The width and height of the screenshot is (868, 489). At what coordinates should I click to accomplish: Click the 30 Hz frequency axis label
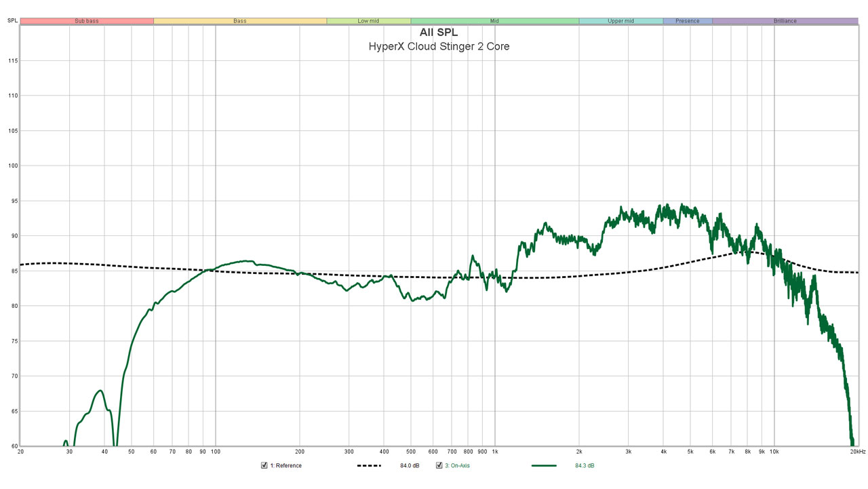click(69, 452)
